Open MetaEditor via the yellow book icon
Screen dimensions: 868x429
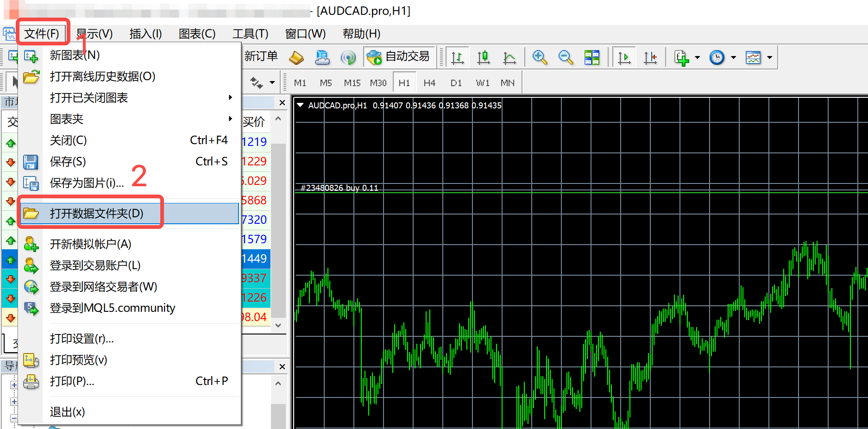click(x=296, y=57)
